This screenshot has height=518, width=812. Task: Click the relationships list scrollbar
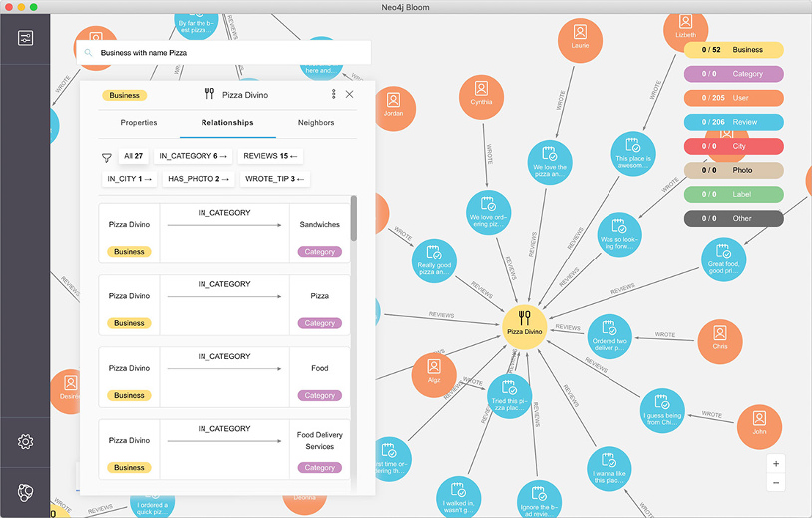point(354,218)
